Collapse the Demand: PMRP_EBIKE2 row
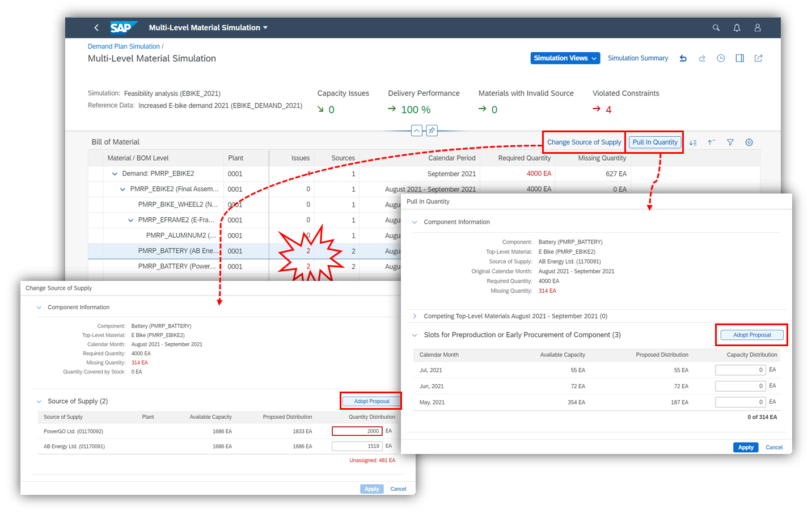The image size is (812, 517). pyautogui.click(x=115, y=174)
